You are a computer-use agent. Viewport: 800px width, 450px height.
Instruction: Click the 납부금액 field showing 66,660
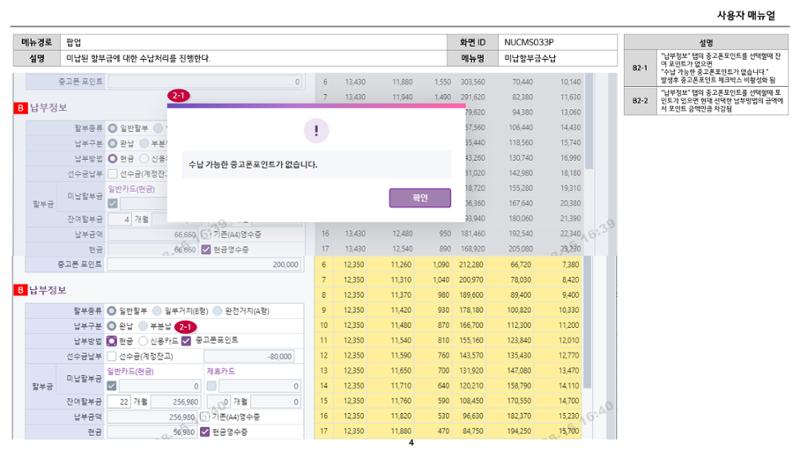[x=153, y=234]
